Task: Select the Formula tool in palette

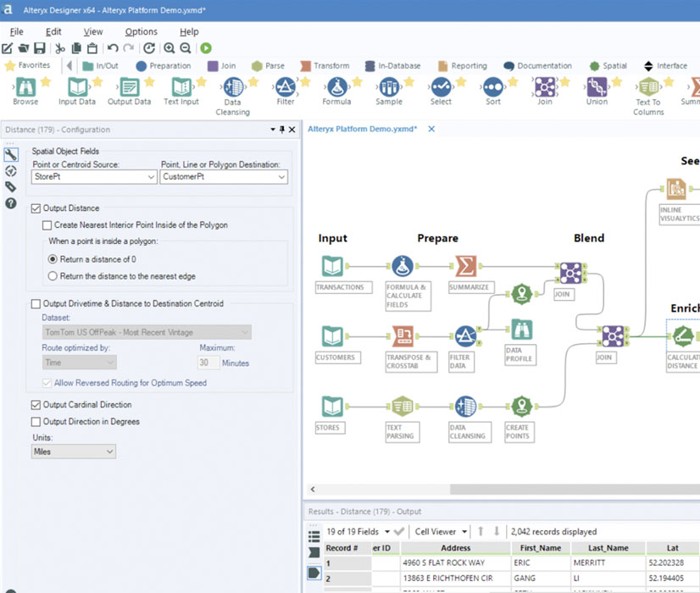Action: pos(337,87)
